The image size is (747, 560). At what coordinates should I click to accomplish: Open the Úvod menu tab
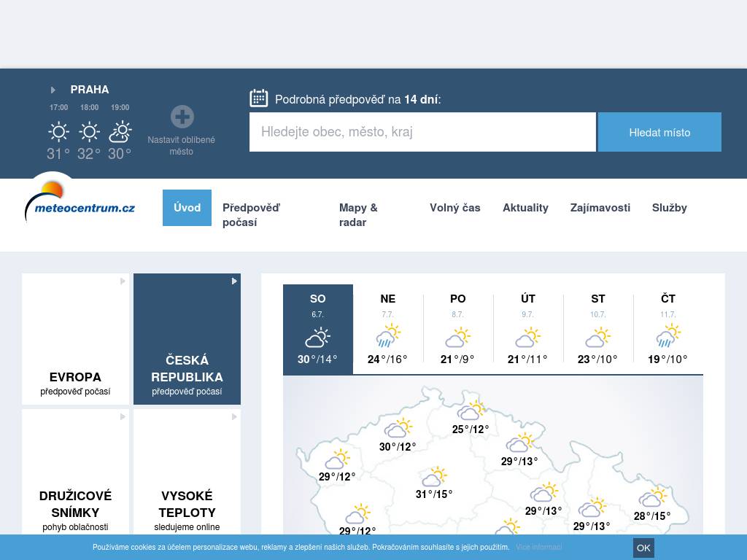click(187, 208)
